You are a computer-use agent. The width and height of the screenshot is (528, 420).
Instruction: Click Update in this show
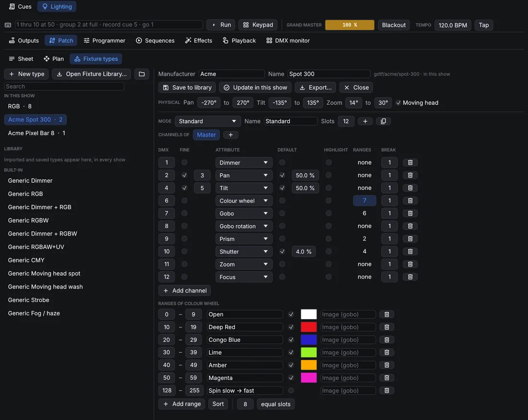tap(255, 87)
